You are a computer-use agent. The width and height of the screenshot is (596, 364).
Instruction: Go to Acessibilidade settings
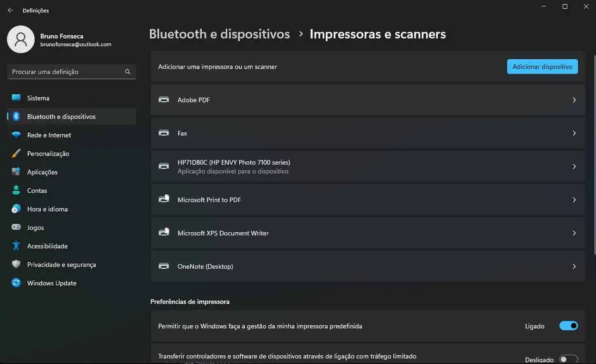coord(72,246)
